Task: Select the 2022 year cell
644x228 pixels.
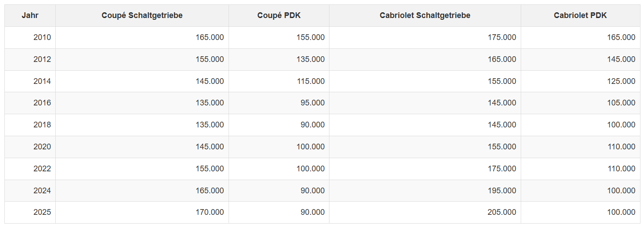Action: 42,169
